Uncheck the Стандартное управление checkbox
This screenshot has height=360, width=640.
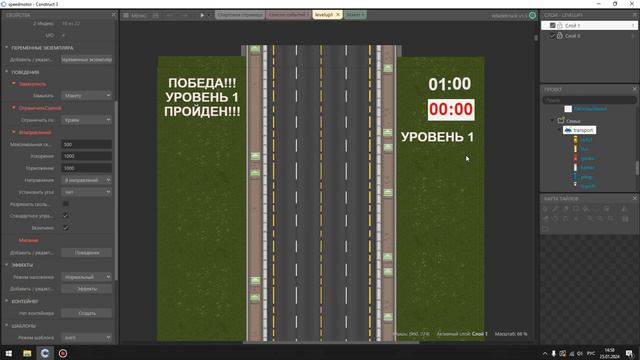click(65, 216)
